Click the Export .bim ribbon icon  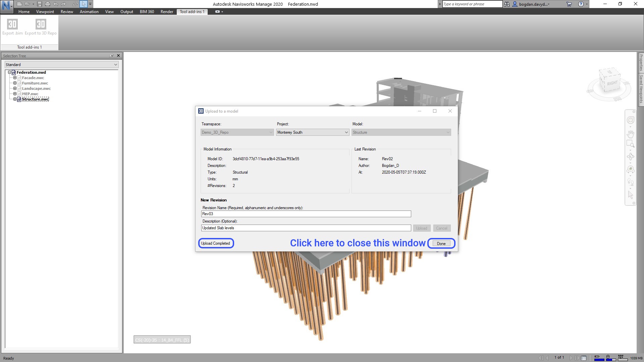coord(12,24)
